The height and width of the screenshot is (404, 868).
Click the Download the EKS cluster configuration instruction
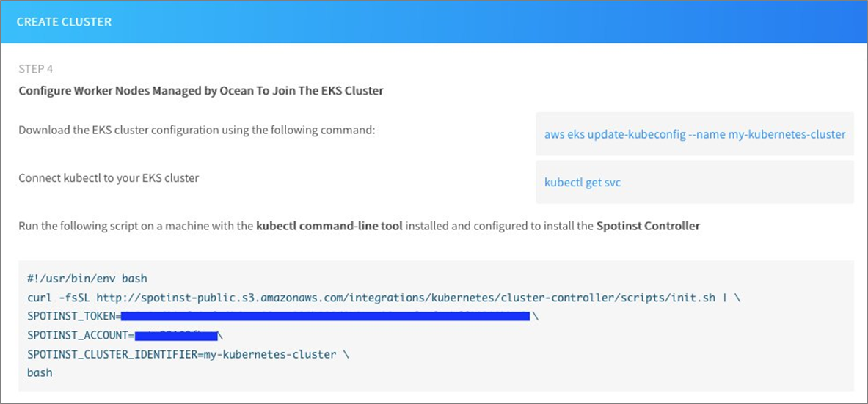point(197,131)
